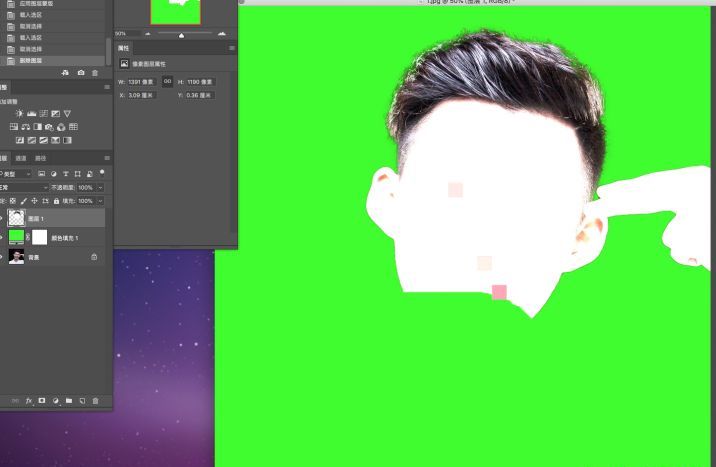Open the Properties panel flyout menu
The width and height of the screenshot is (716, 467).
click(x=232, y=48)
